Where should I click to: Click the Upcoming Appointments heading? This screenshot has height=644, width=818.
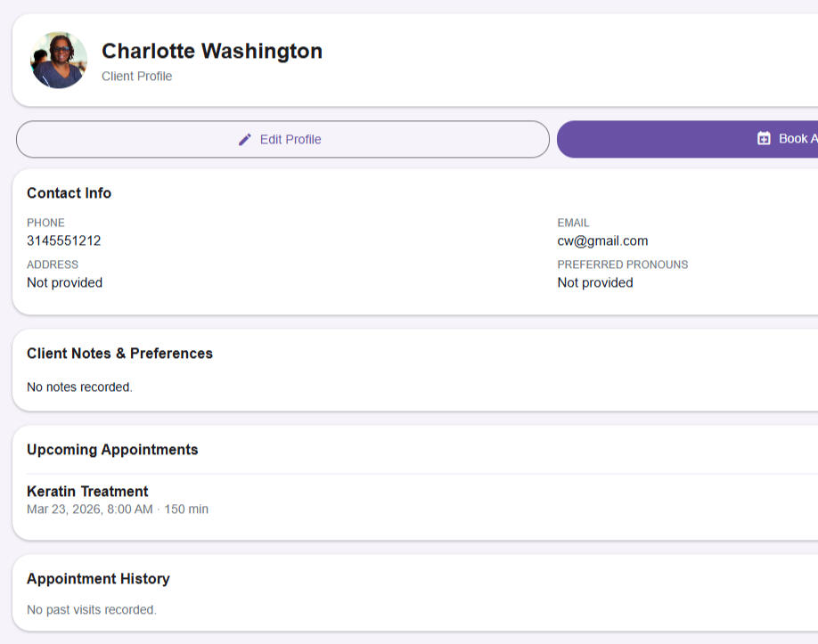tap(112, 450)
